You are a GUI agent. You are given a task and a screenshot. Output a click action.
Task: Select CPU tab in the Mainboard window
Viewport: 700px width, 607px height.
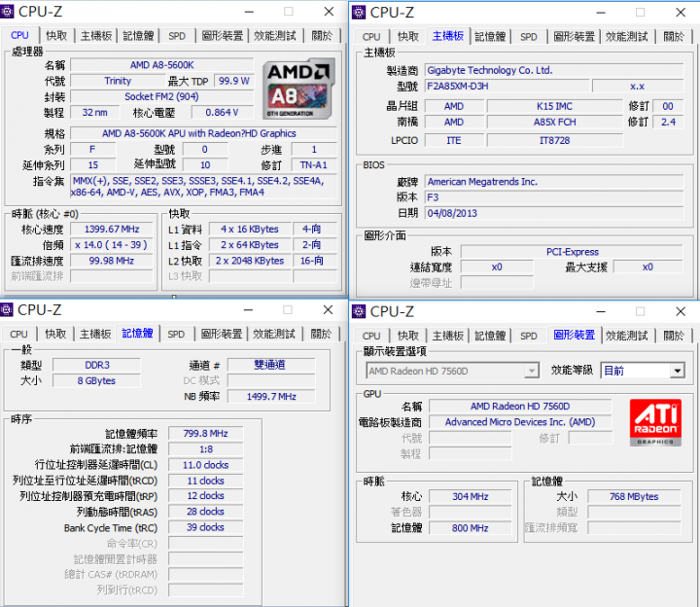pyautogui.click(x=371, y=37)
